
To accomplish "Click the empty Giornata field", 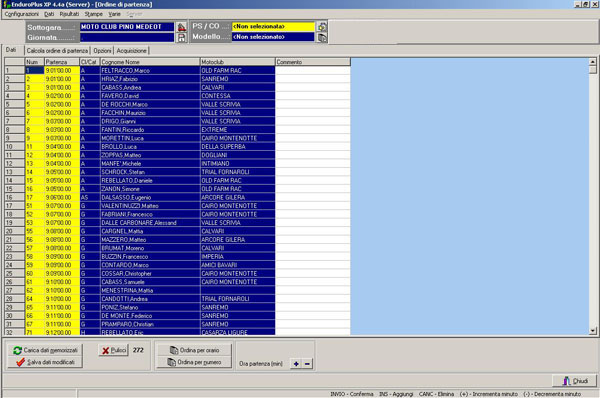I will [x=127, y=38].
